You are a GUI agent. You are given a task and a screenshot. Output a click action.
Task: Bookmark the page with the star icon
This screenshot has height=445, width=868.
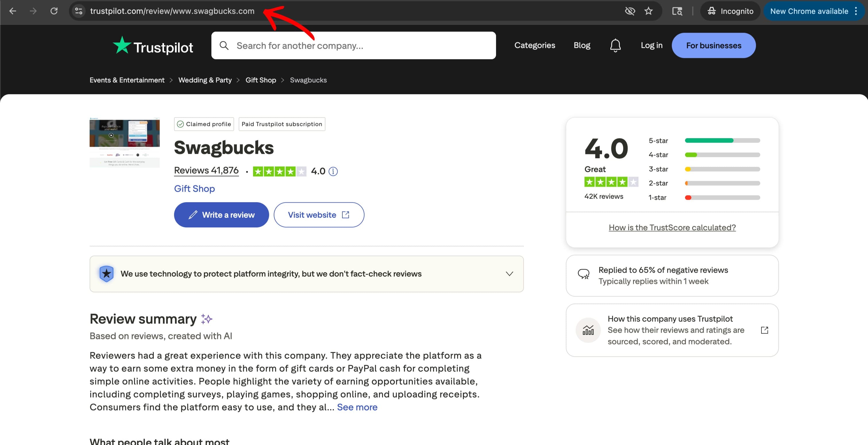coord(649,11)
